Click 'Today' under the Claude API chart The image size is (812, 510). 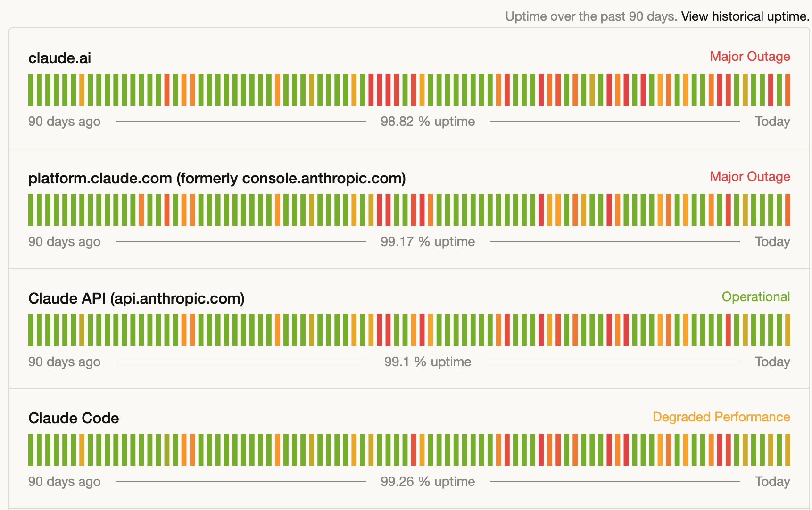[772, 362]
